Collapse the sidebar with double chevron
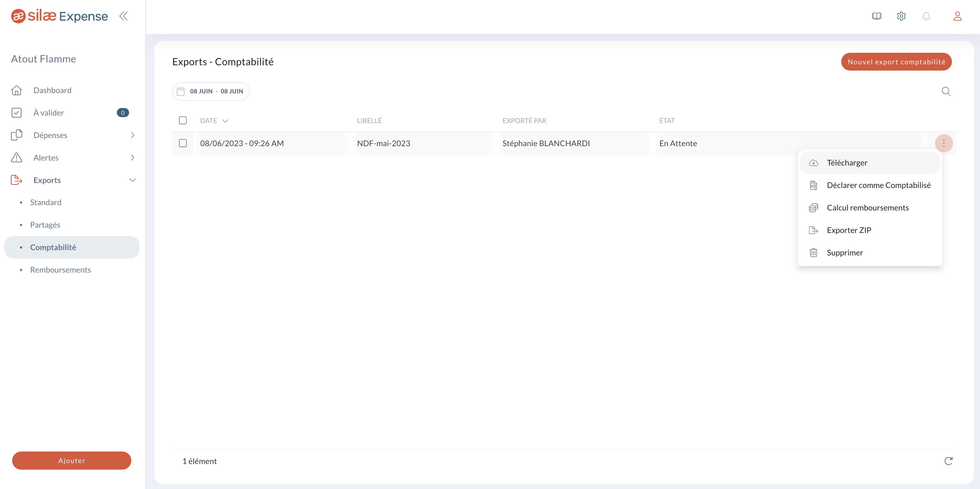The width and height of the screenshot is (980, 489). (x=123, y=16)
